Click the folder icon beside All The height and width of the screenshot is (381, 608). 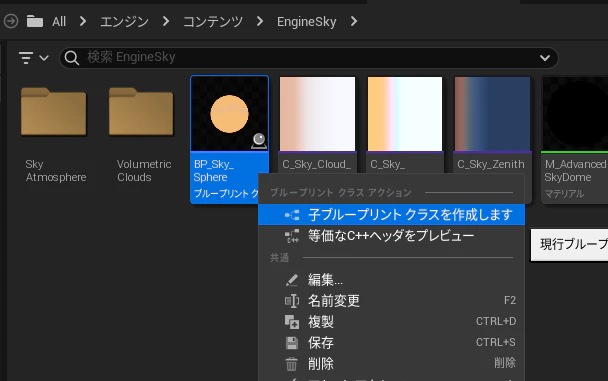click(35, 21)
